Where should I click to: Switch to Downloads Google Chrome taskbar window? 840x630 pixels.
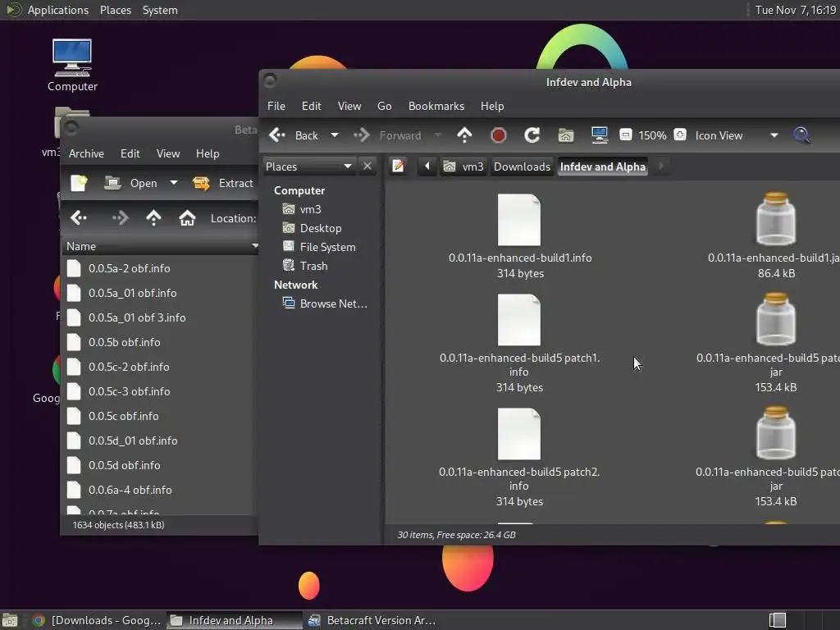[97, 620]
